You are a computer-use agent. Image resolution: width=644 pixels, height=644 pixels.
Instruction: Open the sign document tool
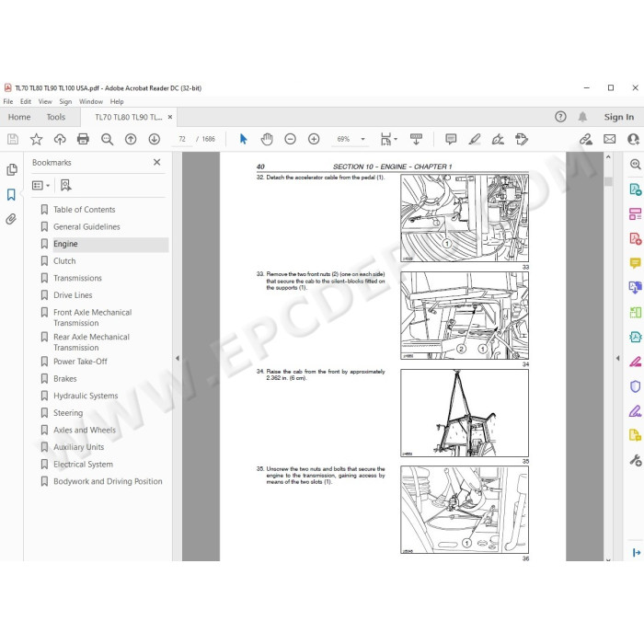coord(498,139)
